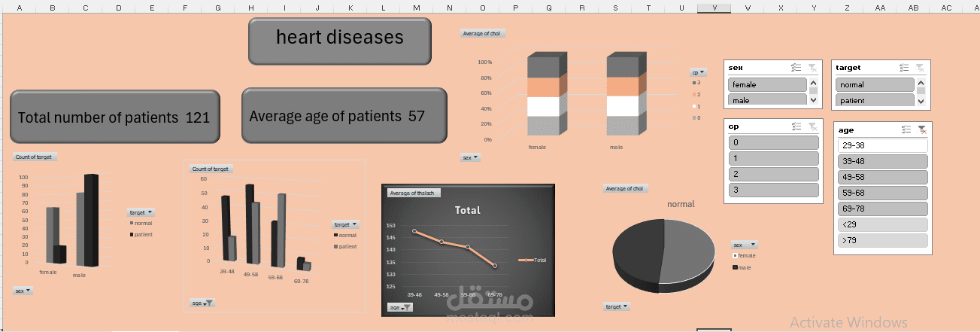Select normal in the target slicer
The height and width of the screenshot is (332, 980).
pyautogui.click(x=875, y=85)
